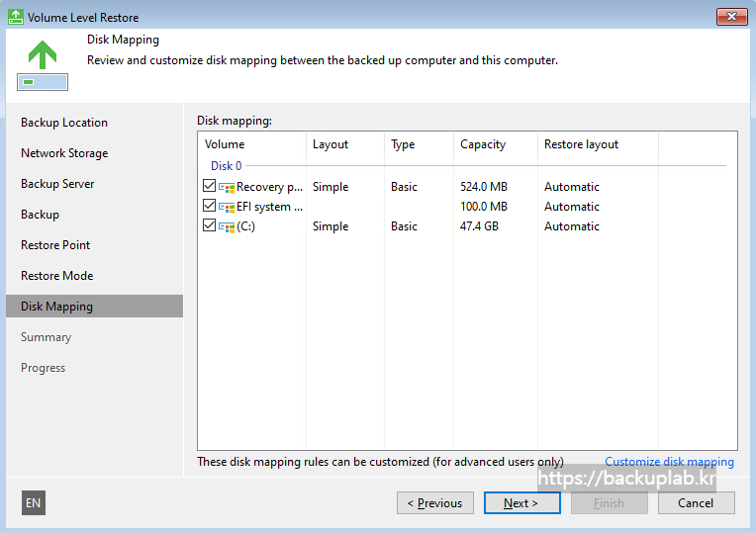Close the Volume Level Restore window

(x=731, y=17)
